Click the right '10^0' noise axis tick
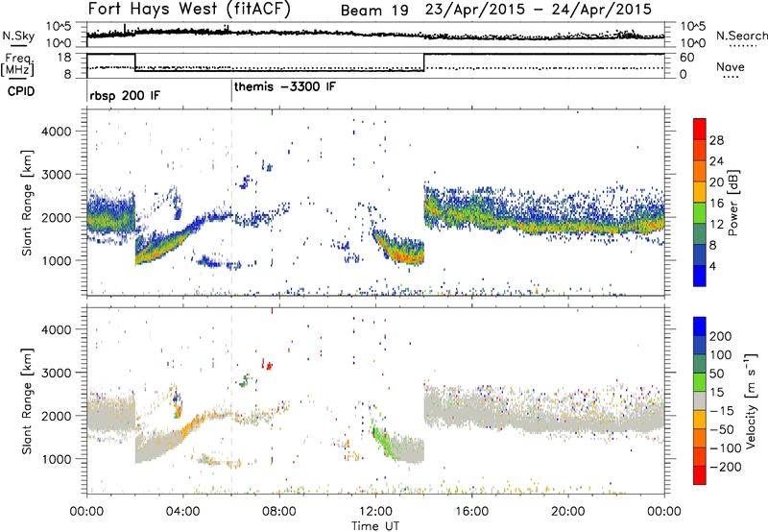768x532 pixels. coord(692,43)
